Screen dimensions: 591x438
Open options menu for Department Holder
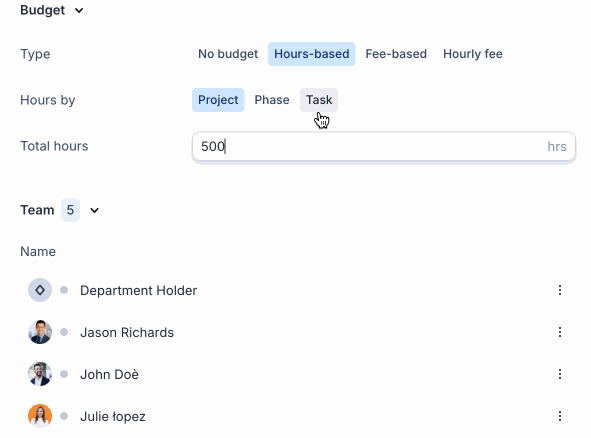560,290
